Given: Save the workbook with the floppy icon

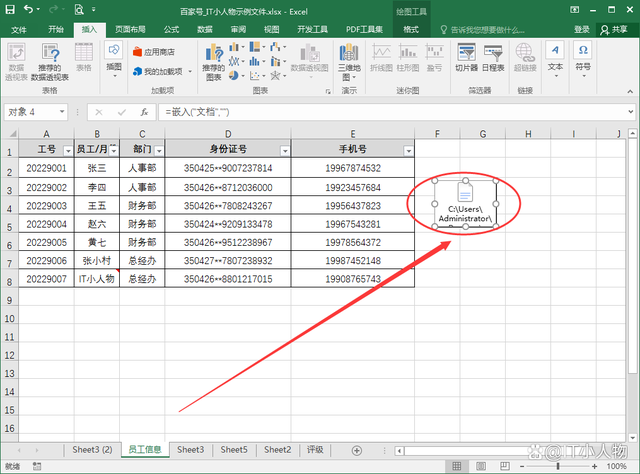Looking at the screenshot, I should pos(10,9).
